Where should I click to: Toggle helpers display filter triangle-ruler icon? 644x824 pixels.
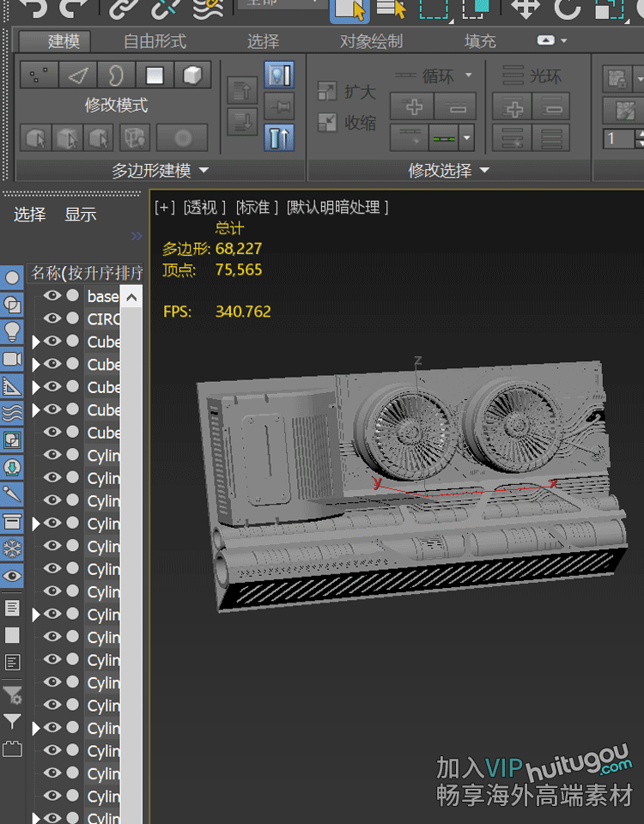12,387
